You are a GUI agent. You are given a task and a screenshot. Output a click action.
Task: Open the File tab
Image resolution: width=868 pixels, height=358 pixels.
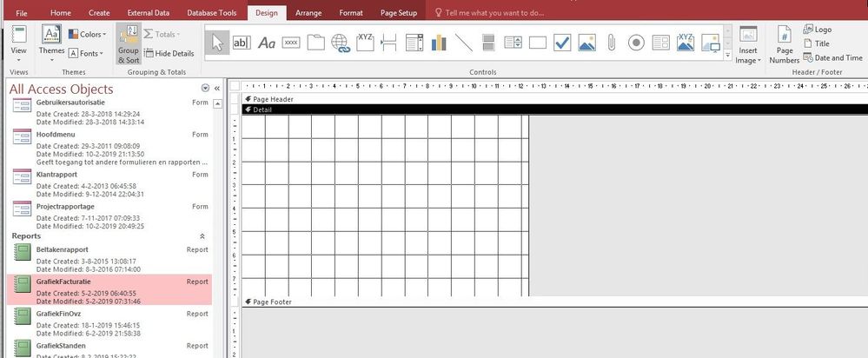pos(22,13)
